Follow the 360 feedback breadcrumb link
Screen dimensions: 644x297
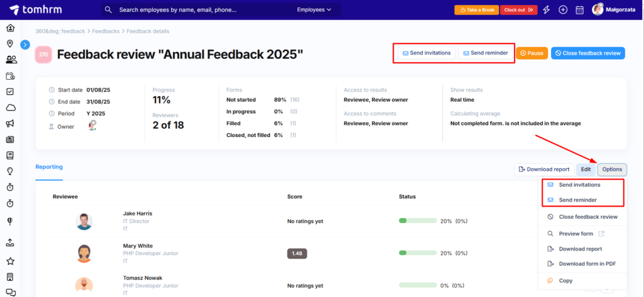click(60, 31)
